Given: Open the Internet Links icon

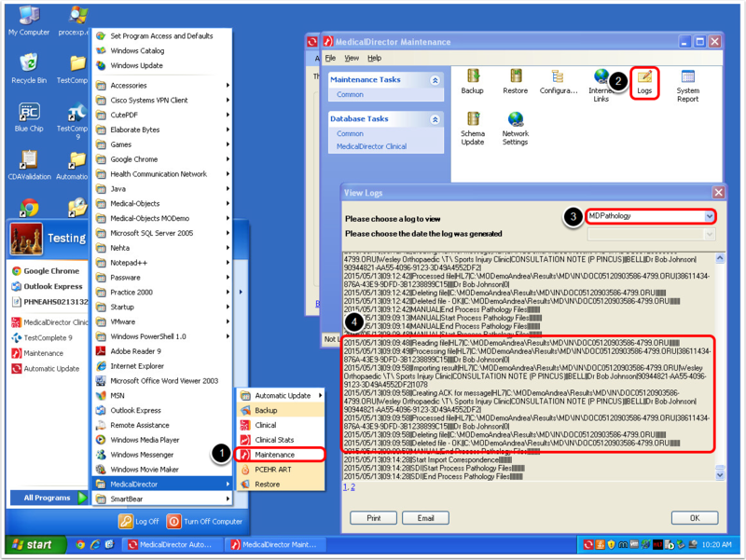Looking at the screenshot, I should [x=601, y=86].
